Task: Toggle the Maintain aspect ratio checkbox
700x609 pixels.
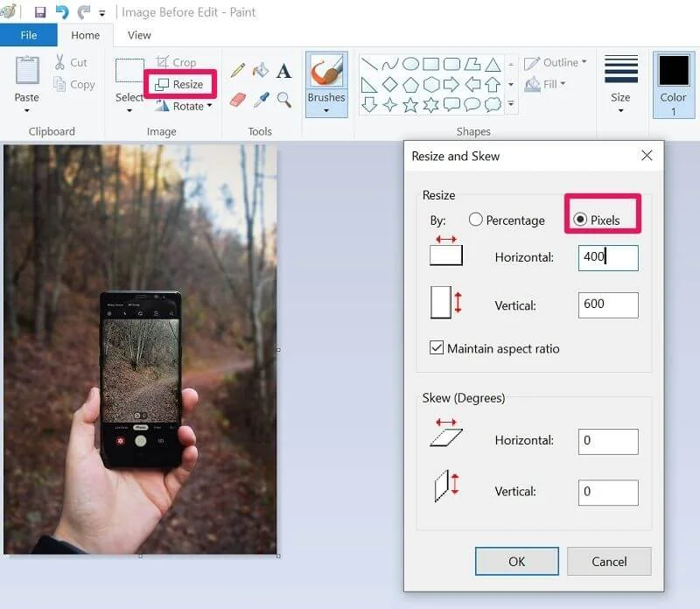Action: click(436, 347)
